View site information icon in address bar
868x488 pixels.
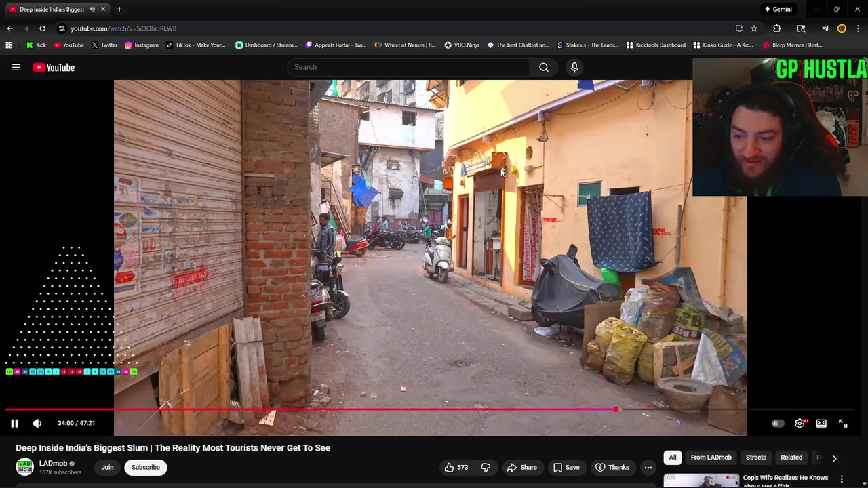(62, 28)
